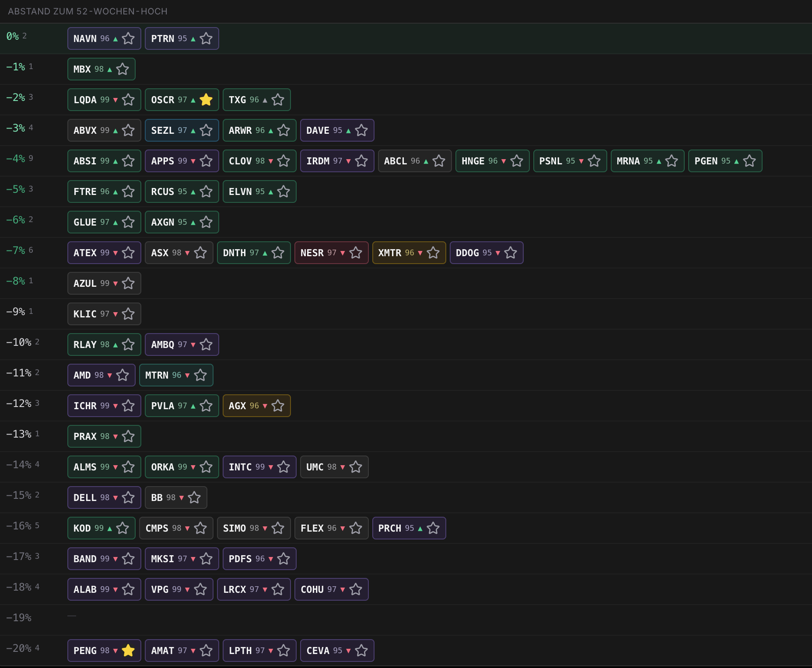The width and height of the screenshot is (812, 668).
Task: Click the star icon next to PRAX
Action: [128, 436]
